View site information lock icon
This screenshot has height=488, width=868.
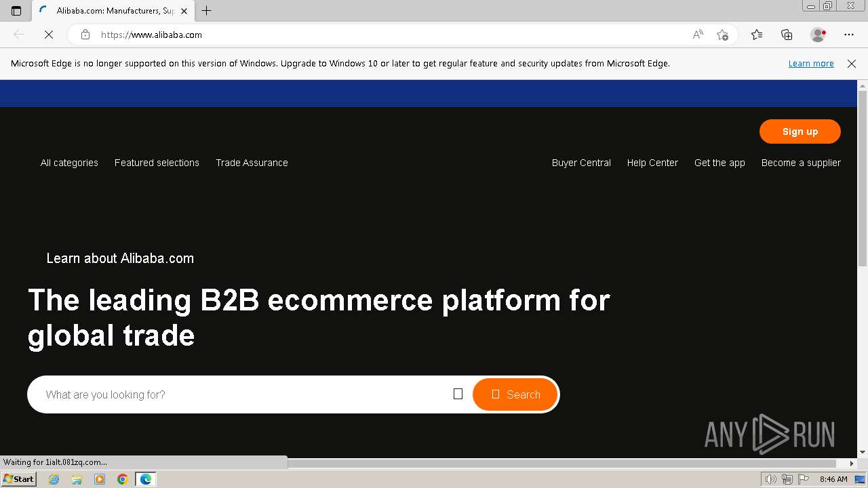pos(85,35)
